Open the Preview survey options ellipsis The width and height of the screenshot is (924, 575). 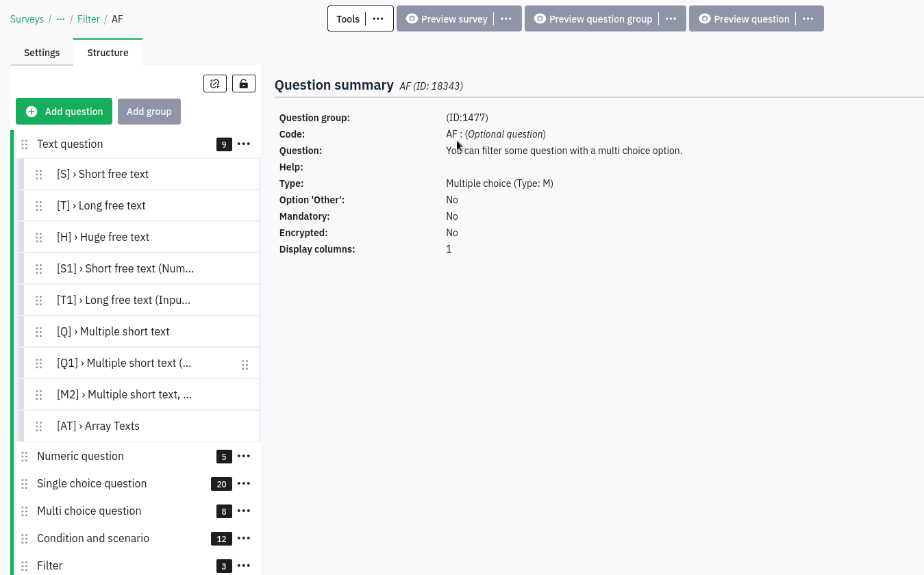click(x=506, y=19)
